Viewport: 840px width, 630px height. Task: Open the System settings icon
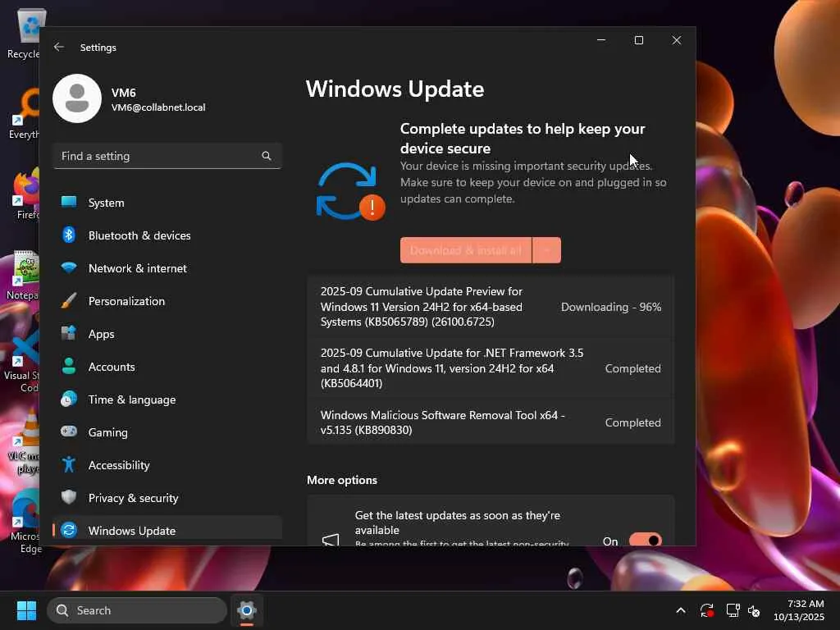click(x=69, y=202)
